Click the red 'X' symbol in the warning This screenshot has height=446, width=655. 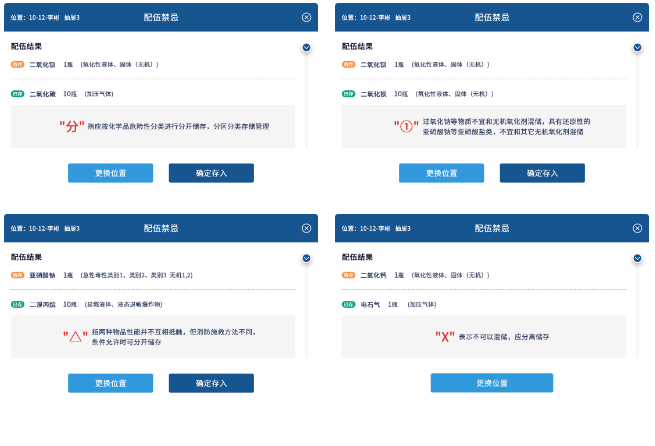pos(445,336)
